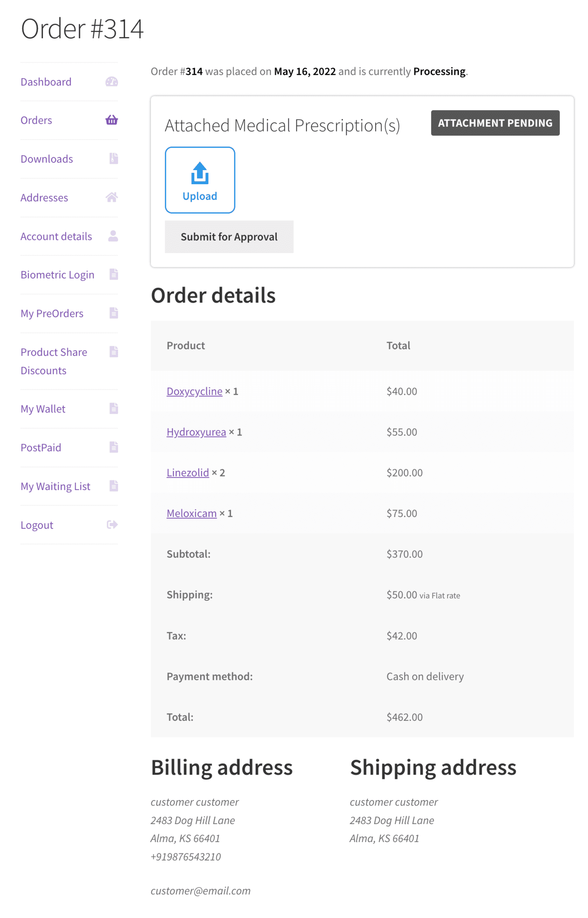588x918 pixels.
Task: Click the Downloads file icon
Action: [114, 158]
